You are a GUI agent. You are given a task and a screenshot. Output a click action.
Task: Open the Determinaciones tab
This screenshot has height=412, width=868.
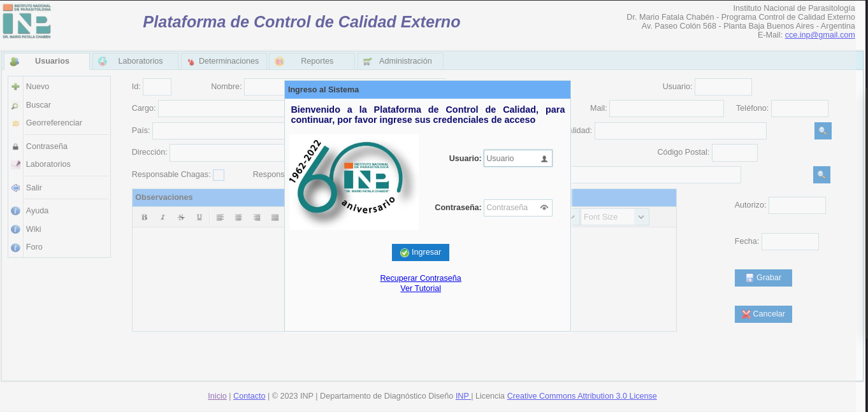(x=224, y=61)
